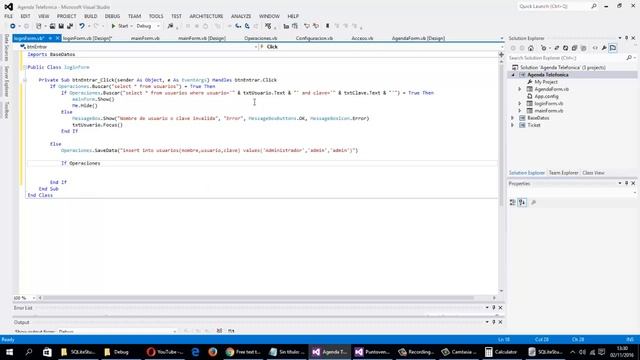The height and width of the screenshot is (360, 640).
Task: Select My Project in Solution Explorer
Action: (x=546, y=82)
